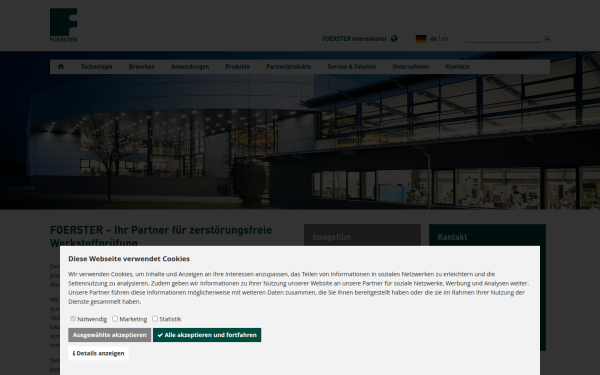The width and height of the screenshot is (600, 375).
Task: Click Ausgewählte akzeptieren button
Action: (109, 335)
